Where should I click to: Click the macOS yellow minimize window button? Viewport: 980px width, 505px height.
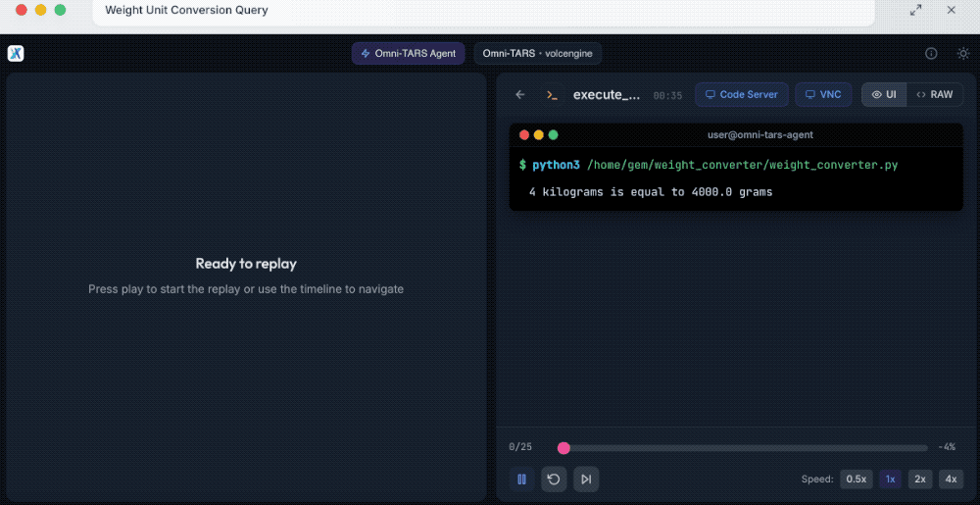pos(40,10)
